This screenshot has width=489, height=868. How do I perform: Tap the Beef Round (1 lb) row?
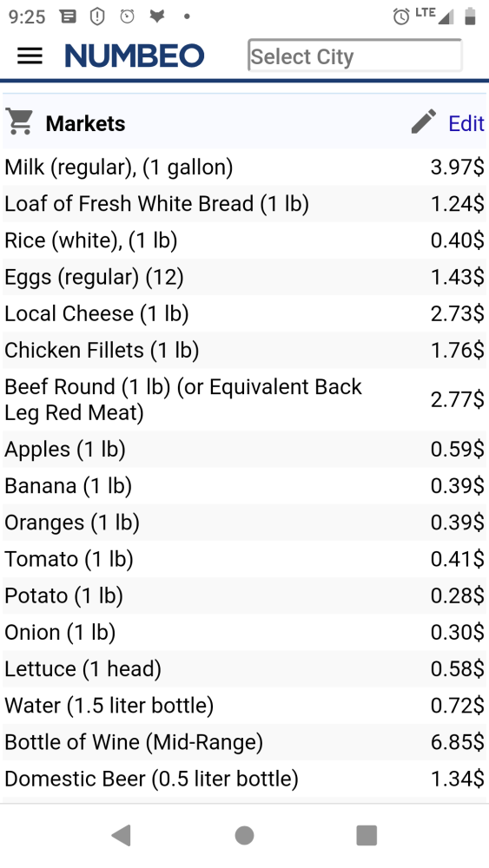coord(244,399)
